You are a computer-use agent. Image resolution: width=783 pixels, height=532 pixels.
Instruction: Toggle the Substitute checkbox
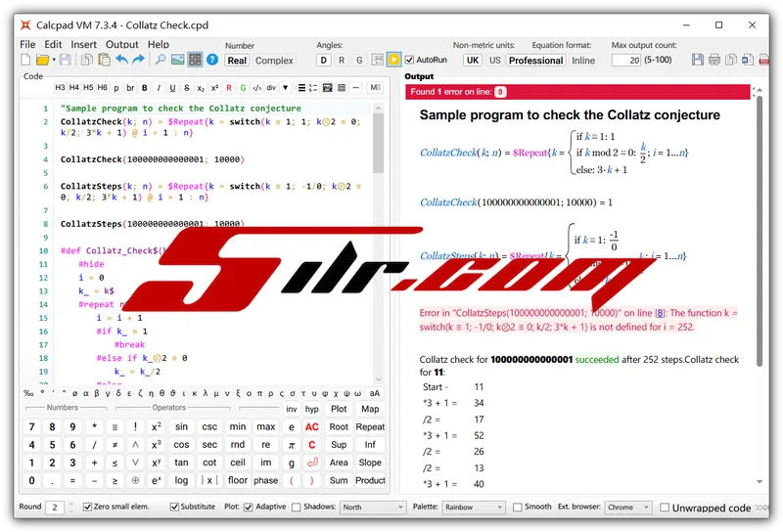pyautogui.click(x=174, y=507)
